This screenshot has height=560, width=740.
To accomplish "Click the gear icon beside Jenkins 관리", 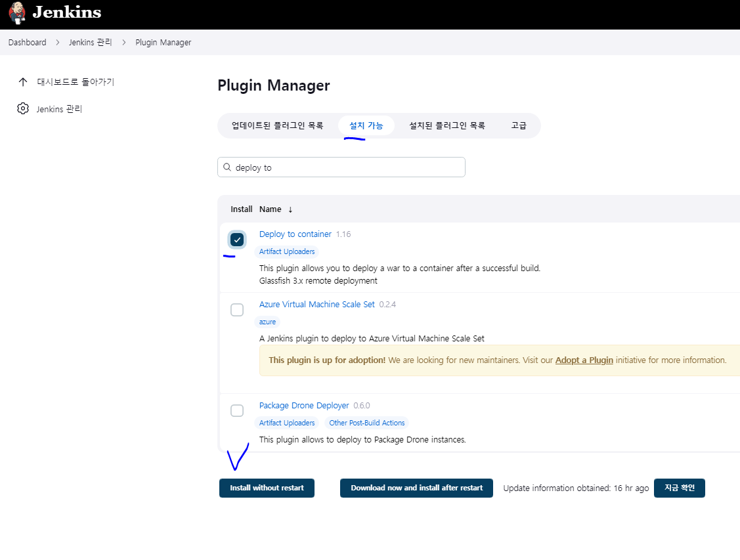I will 22,108.
